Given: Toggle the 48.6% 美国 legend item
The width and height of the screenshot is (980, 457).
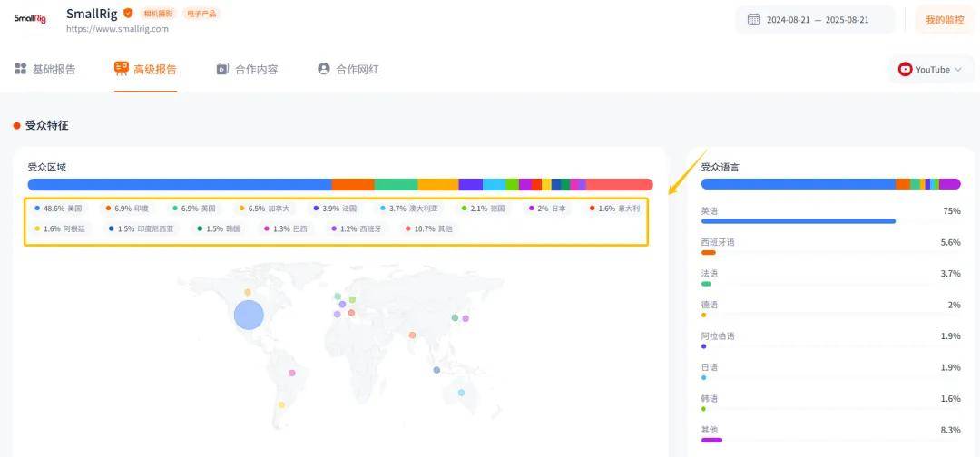Looking at the screenshot, I should click(x=59, y=209).
